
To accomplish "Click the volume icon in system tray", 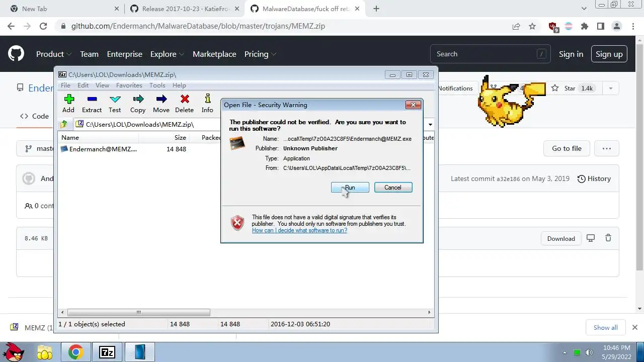I will pyautogui.click(x=589, y=352).
